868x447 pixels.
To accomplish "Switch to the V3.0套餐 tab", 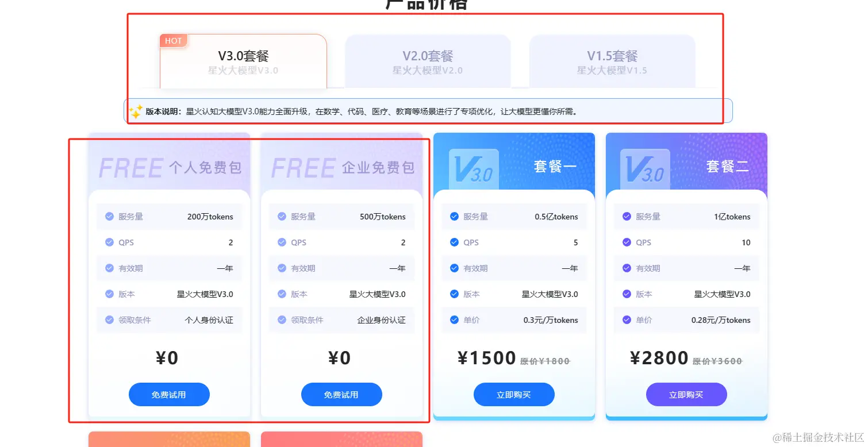I will [x=243, y=61].
